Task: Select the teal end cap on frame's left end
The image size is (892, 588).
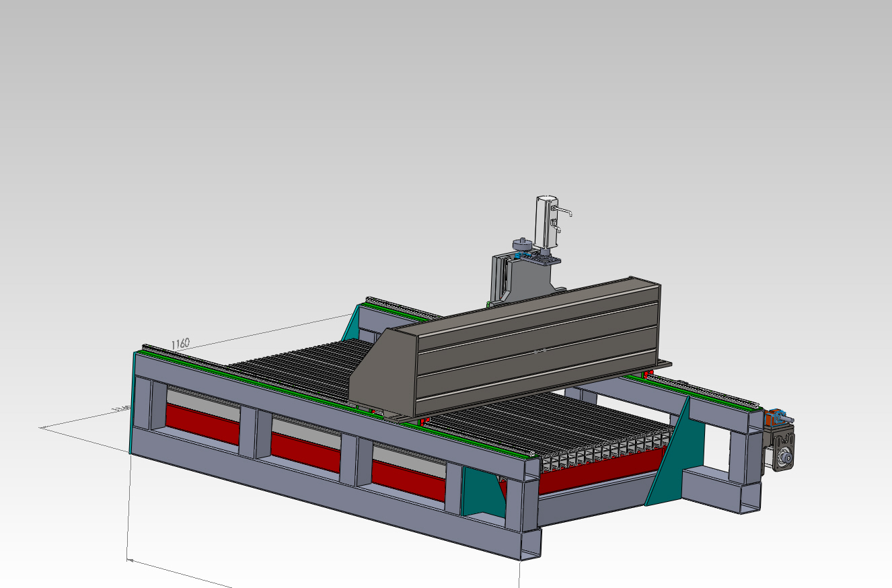Action: 132,404
